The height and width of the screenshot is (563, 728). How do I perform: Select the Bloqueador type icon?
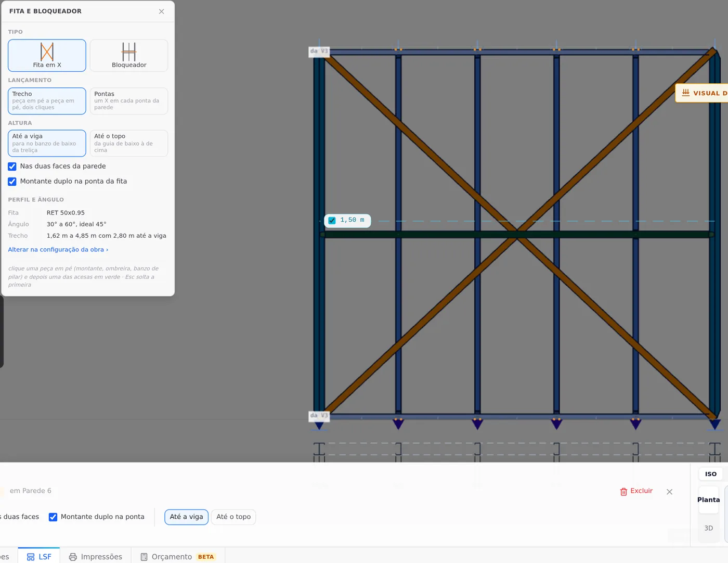(x=129, y=52)
